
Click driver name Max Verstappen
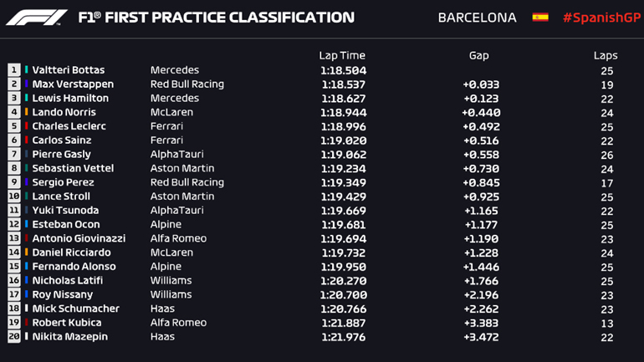click(73, 84)
